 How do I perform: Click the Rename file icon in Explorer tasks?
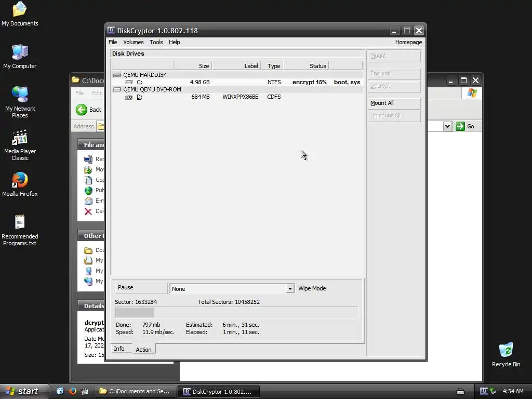88,159
